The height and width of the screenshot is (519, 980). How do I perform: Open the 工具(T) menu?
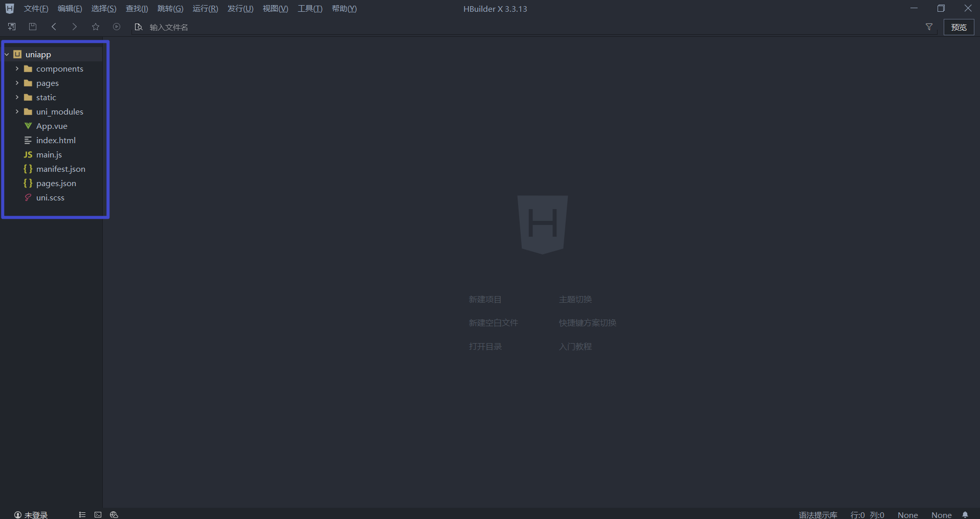pyautogui.click(x=310, y=9)
